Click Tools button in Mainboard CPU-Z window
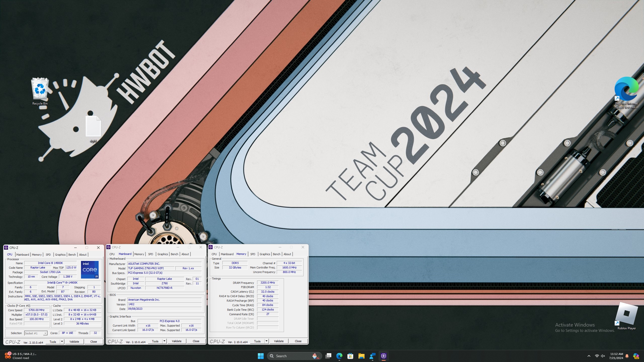The width and height of the screenshot is (644, 362). (x=155, y=341)
